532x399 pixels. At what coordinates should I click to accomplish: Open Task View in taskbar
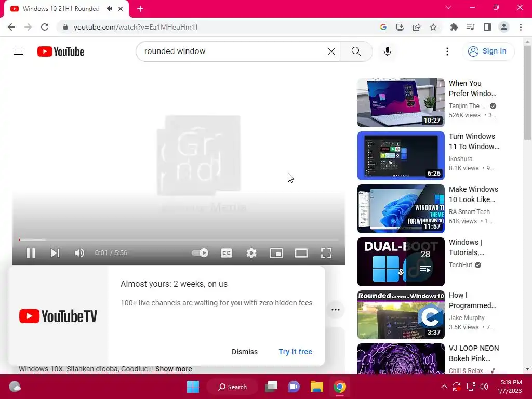271,387
